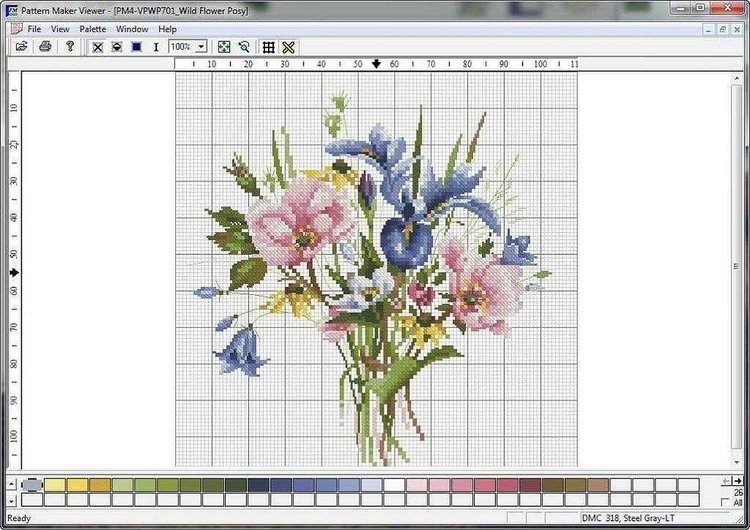Select the tan brown palette swatch
This screenshot has width=750, height=530.
[x=598, y=485]
